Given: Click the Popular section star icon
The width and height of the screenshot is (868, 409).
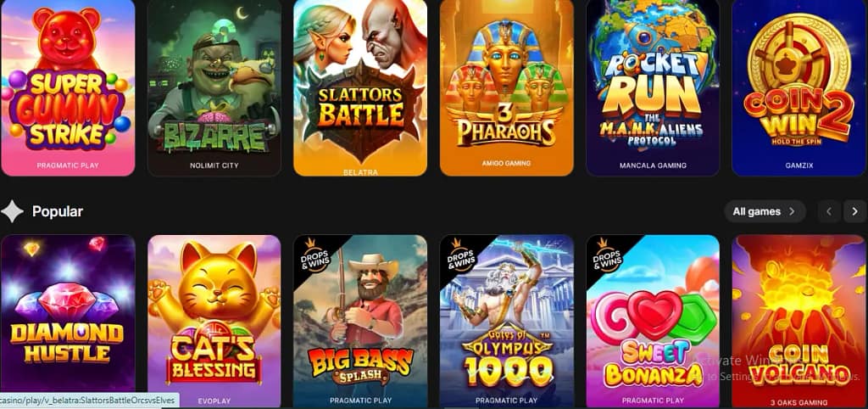Looking at the screenshot, I should click(x=12, y=211).
